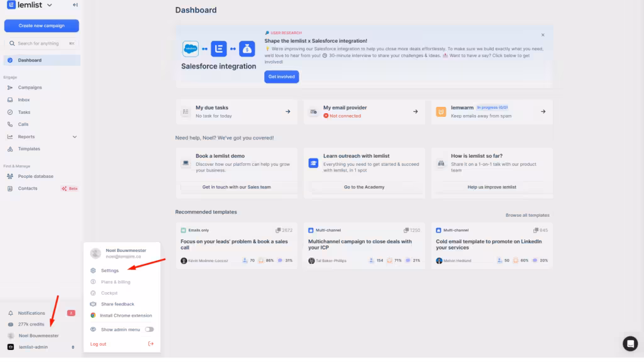Dismiss the Salesforce integration banner
This screenshot has height=362, width=644.
point(543,35)
